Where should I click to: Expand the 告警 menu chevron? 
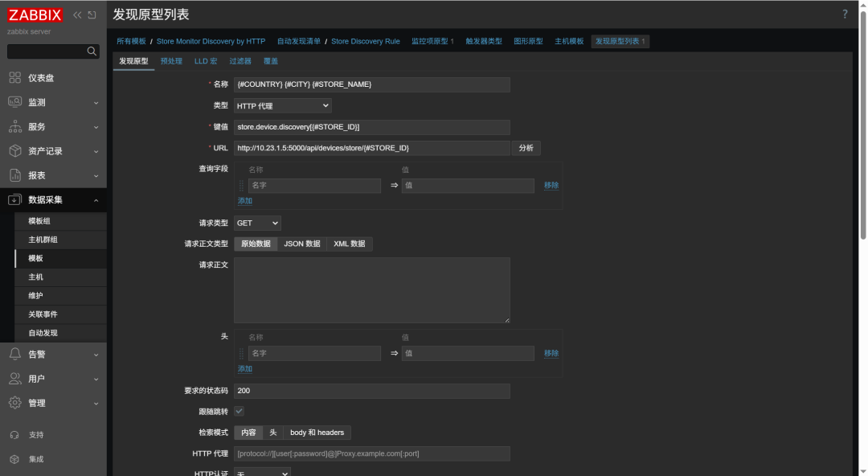[96, 355]
